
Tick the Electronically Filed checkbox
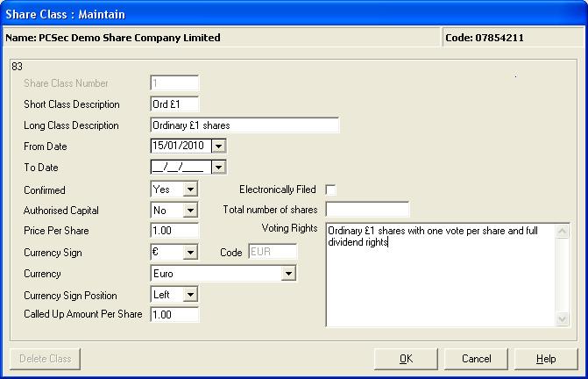[330, 189]
